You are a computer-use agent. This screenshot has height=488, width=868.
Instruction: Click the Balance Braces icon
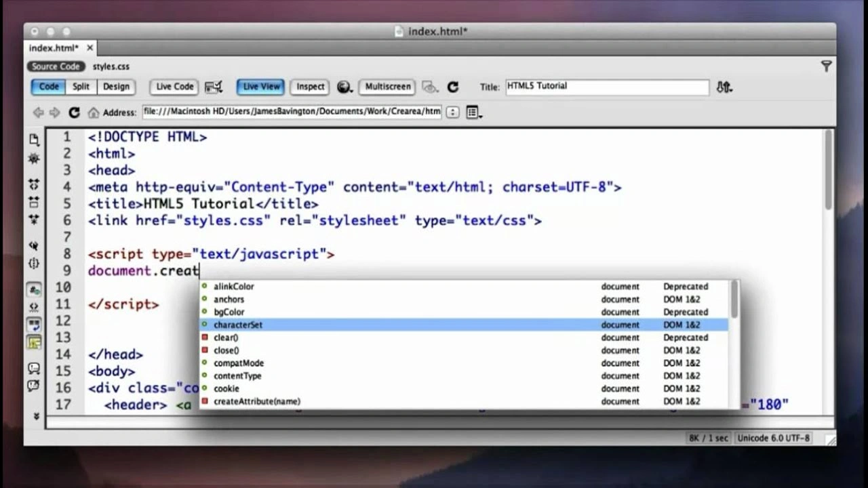[x=34, y=264]
